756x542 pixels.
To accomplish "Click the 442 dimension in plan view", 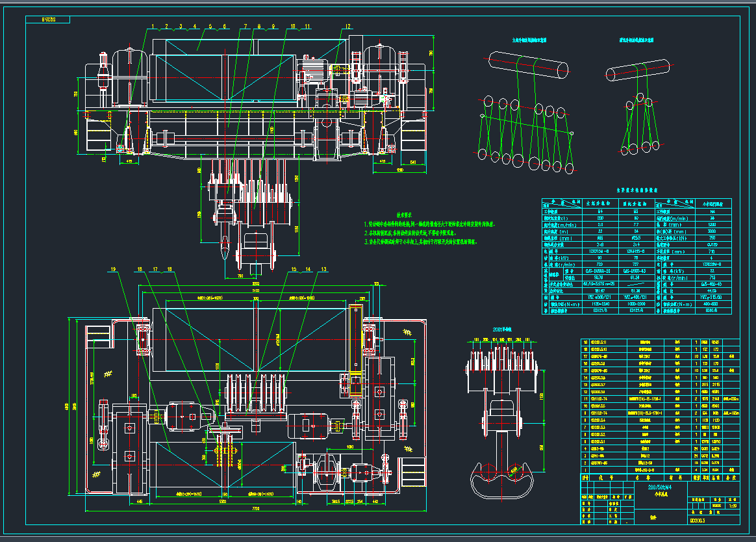I will [375, 502].
